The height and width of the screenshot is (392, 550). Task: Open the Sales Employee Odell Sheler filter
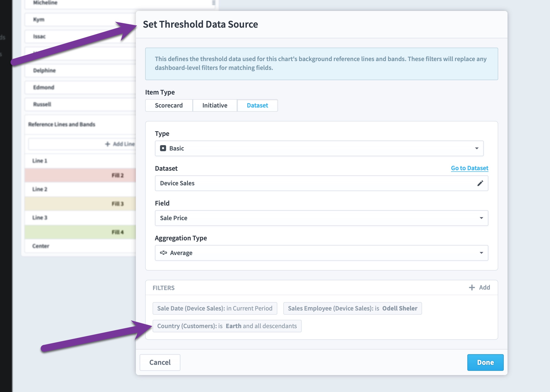tap(353, 308)
